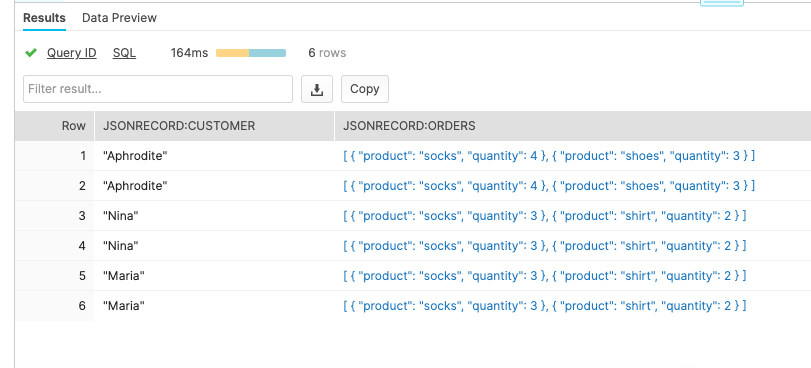The height and width of the screenshot is (368, 811).
Task: Click the query execution time bar
Action: [x=251, y=53]
